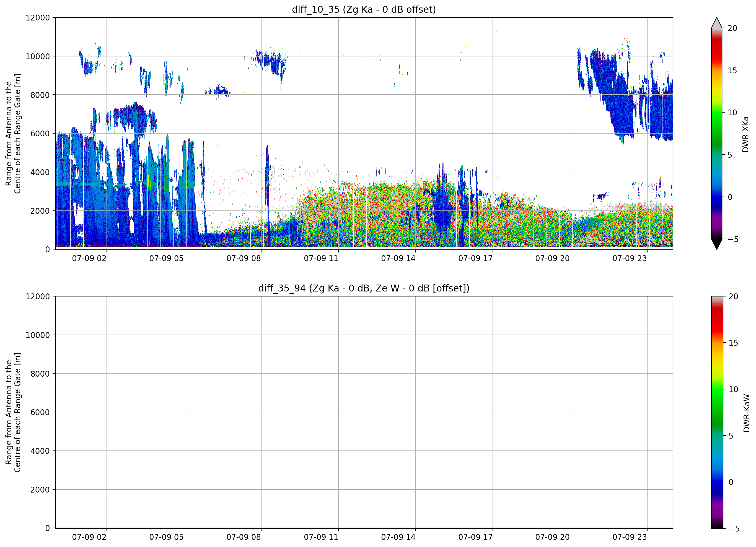Click the DWR-KaW colorbar label
The width and height of the screenshot is (756, 547).
point(747,413)
